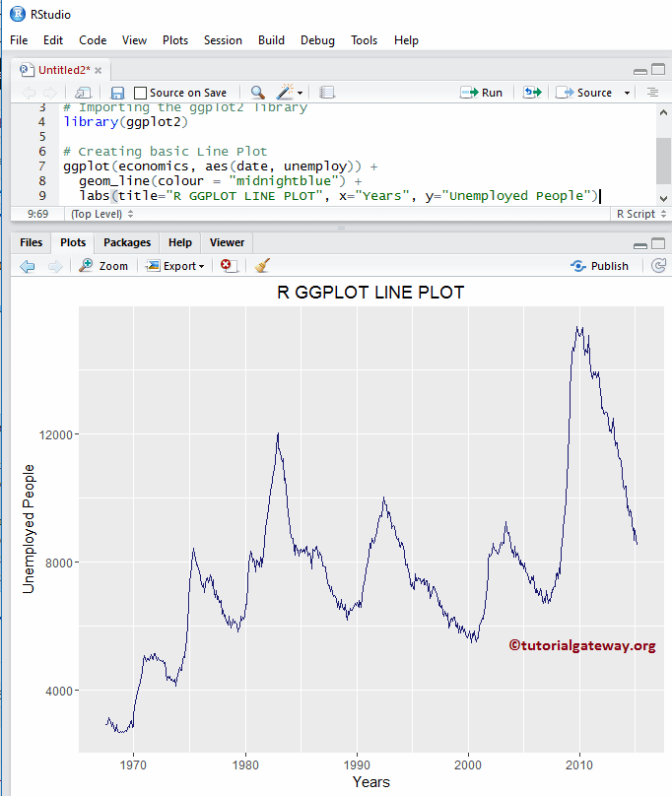Place cursor on library(ggplot2) line
672x796 pixels.
[x=125, y=122]
